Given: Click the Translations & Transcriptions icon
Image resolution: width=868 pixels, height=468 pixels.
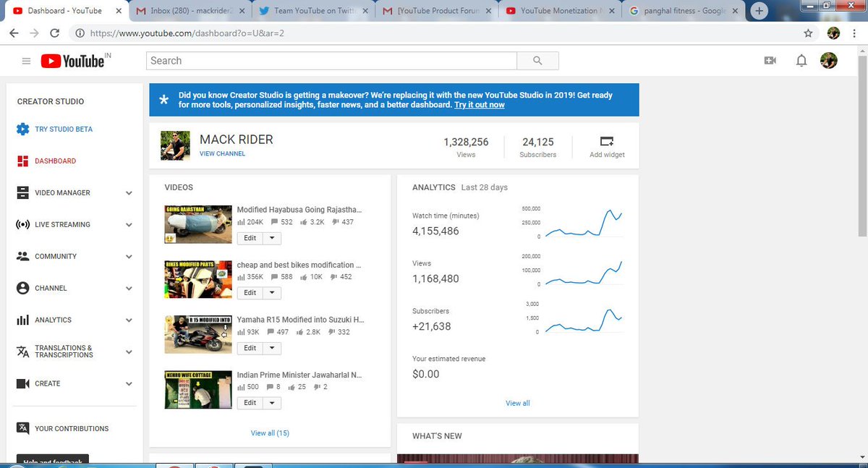Looking at the screenshot, I should (22, 352).
